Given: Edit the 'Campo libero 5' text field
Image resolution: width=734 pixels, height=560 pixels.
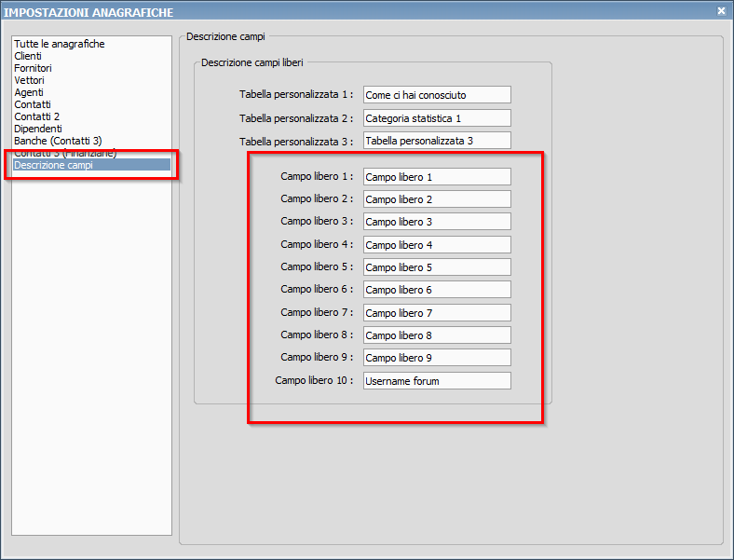Looking at the screenshot, I should click(437, 267).
